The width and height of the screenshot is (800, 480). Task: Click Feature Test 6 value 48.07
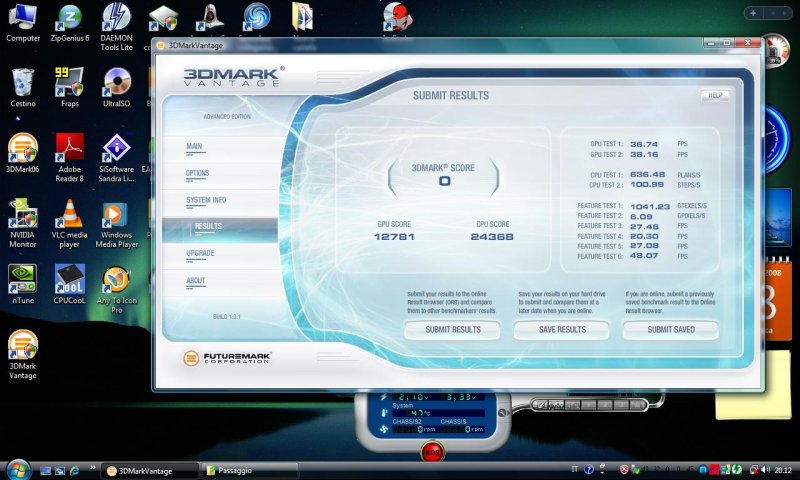click(x=644, y=256)
